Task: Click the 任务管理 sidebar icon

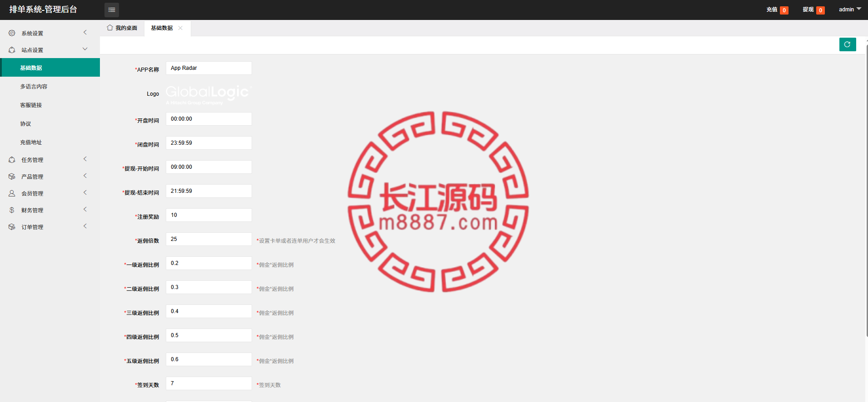Action: click(x=12, y=160)
